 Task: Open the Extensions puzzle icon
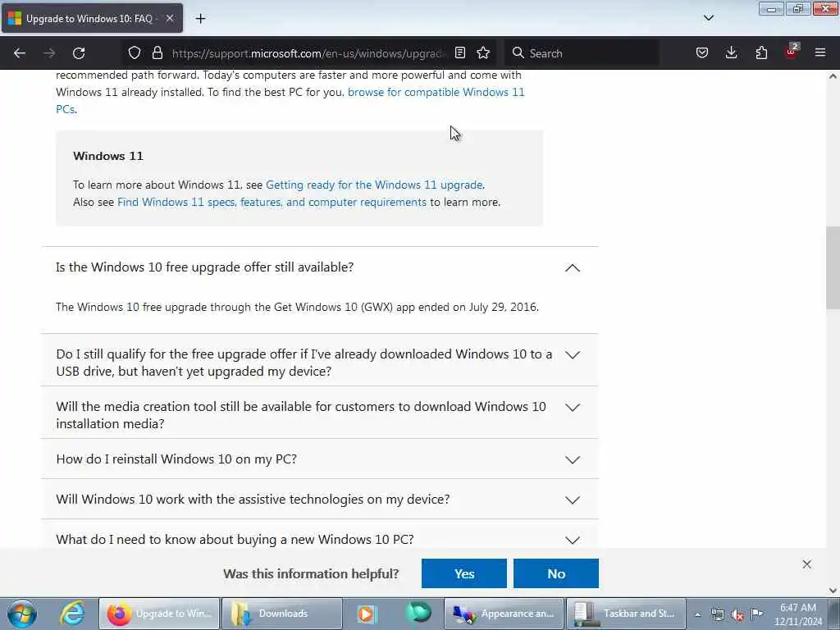tap(761, 52)
